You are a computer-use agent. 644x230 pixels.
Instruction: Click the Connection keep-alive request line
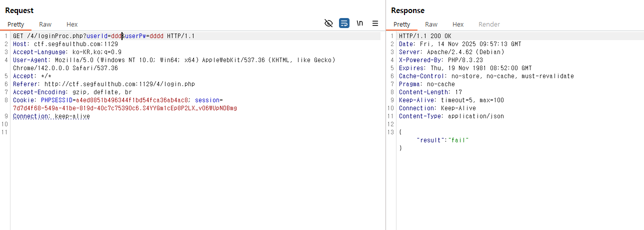(x=51, y=116)
